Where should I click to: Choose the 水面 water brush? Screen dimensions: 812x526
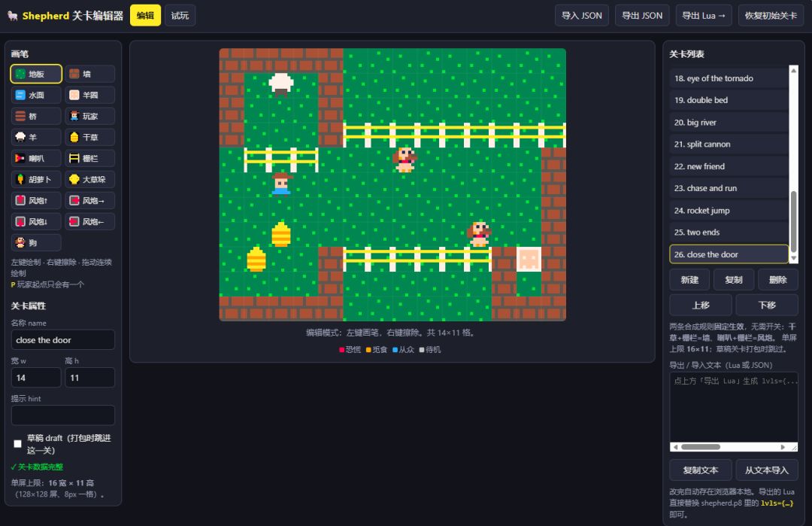click(x=36, y=96)
